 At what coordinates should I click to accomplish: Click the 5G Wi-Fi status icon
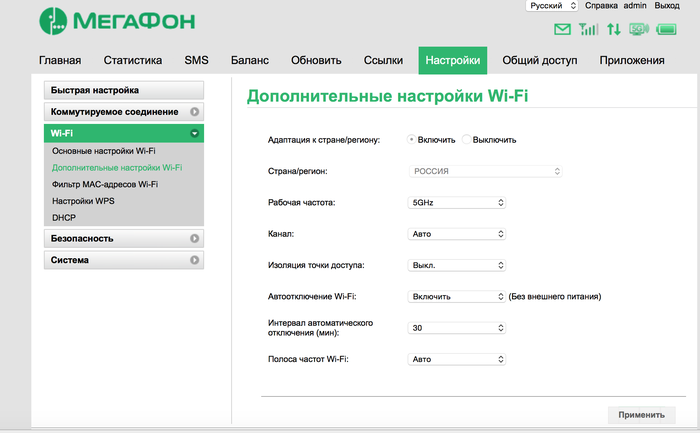tap(639, 30)
